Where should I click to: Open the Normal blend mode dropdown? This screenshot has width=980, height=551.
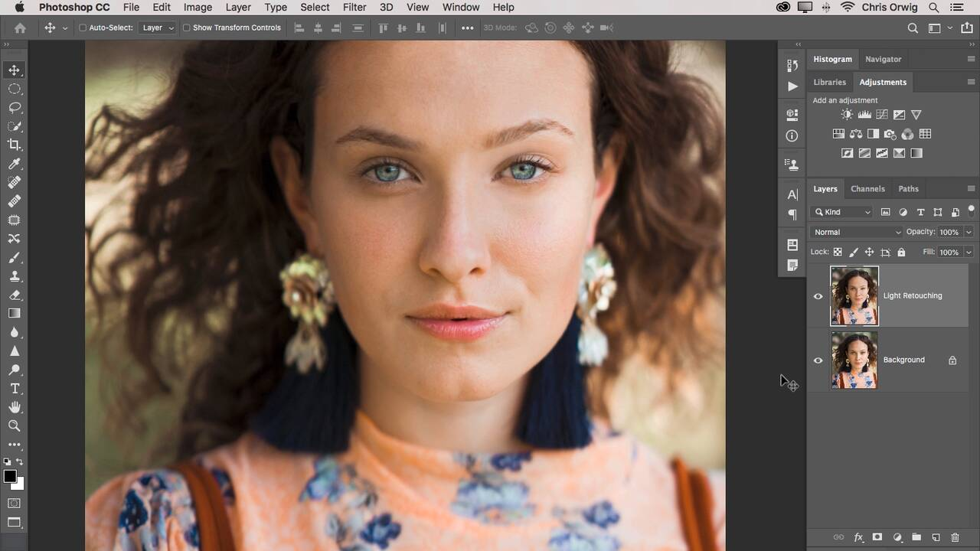coord(857,232)
